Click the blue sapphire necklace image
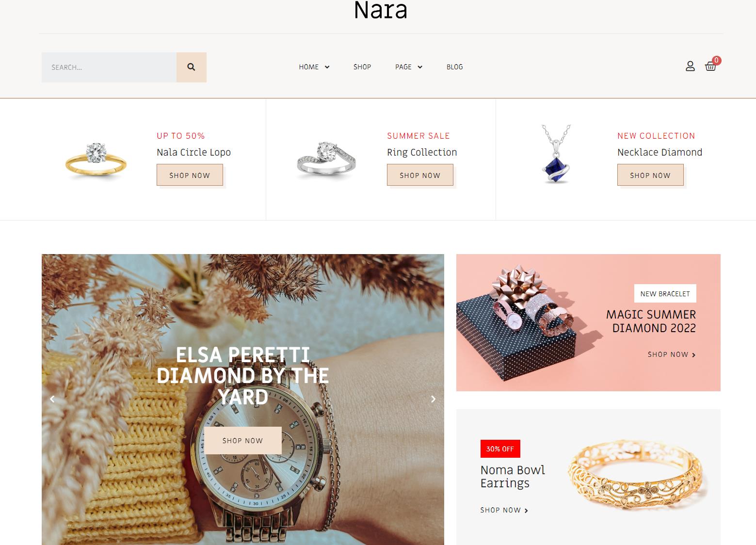 tap(556, 154)
